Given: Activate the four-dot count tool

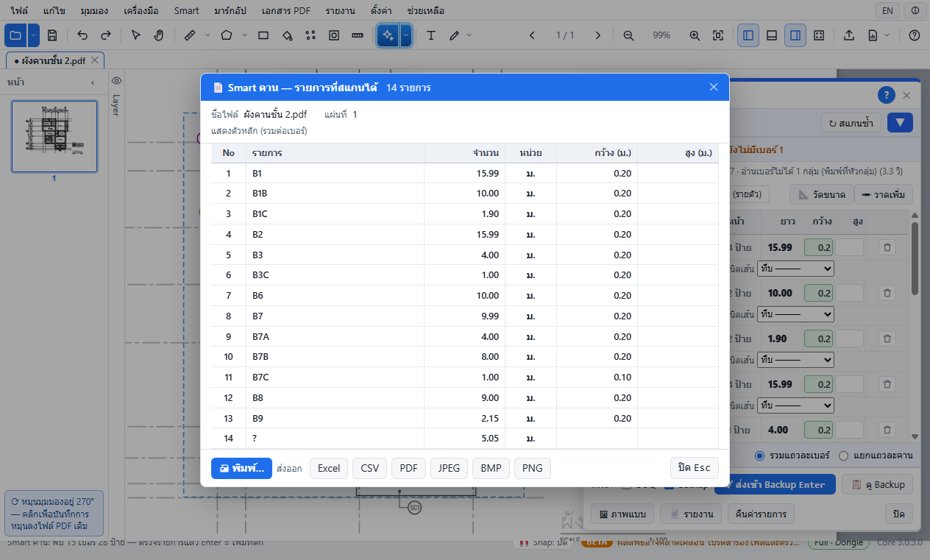Looking at the screenshot, I should (310, 35).
